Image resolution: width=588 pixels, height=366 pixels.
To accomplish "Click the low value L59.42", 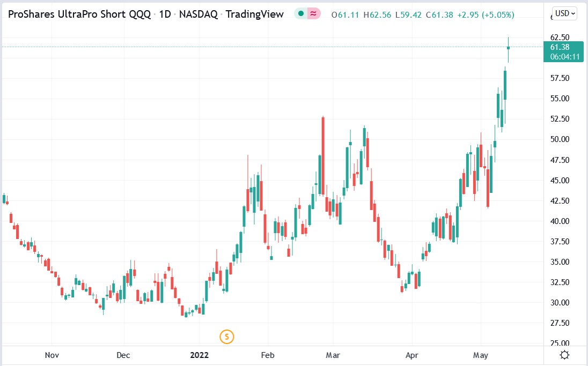I will [x=408, y=15].
